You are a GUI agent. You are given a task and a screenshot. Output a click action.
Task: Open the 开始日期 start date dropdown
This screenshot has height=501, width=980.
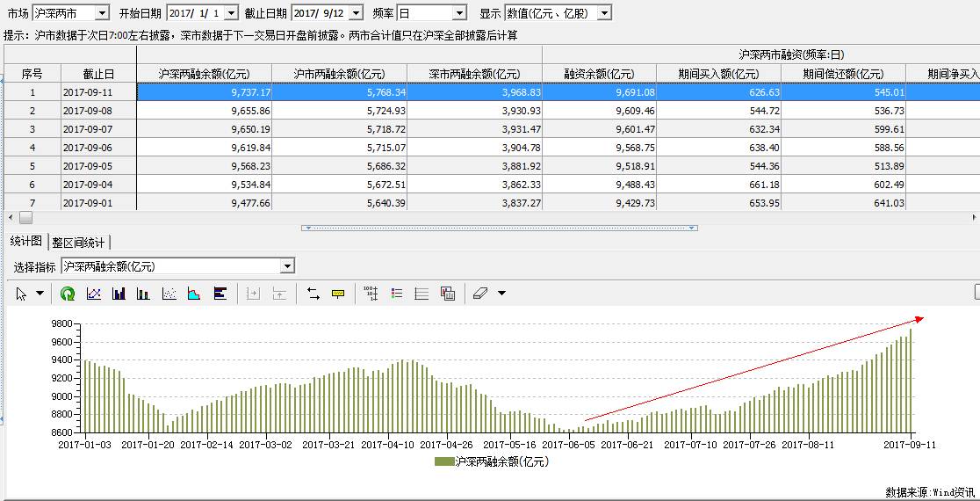[231, 12]
